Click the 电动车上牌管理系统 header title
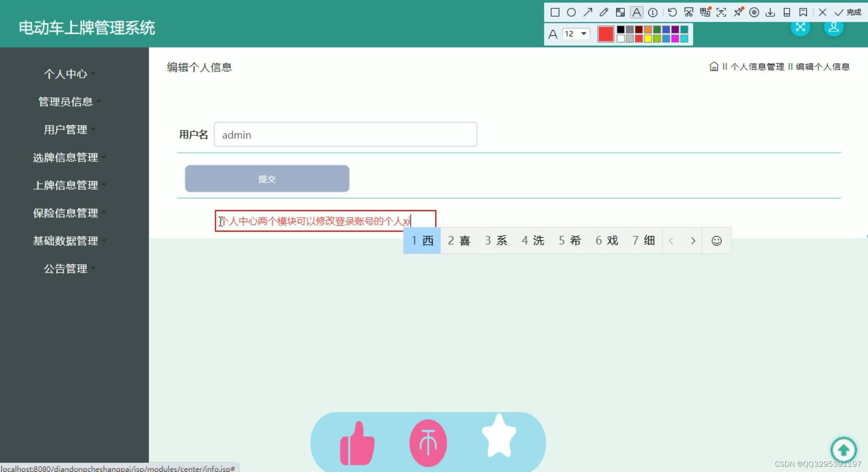Image resolution: width=868 pixels, height=472 pixels. [87, 28]
